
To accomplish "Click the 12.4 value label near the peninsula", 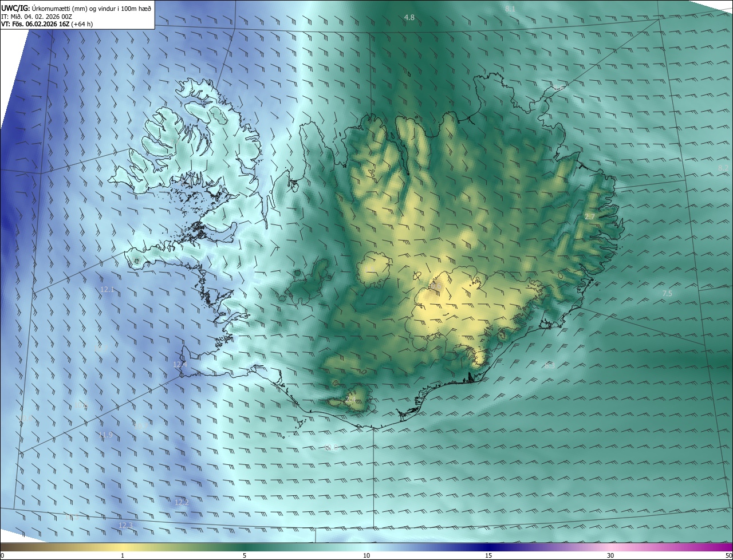I will coord(180,364).
